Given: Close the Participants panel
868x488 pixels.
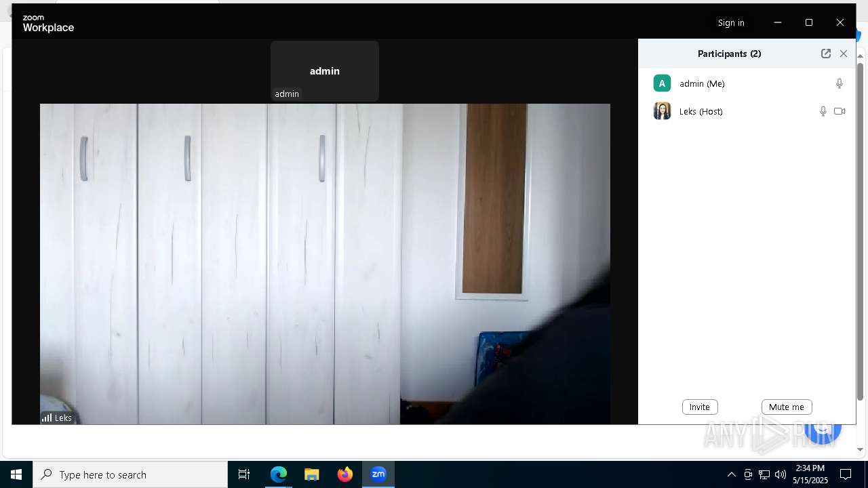Looking at the screenshot, I should (844, 54).
